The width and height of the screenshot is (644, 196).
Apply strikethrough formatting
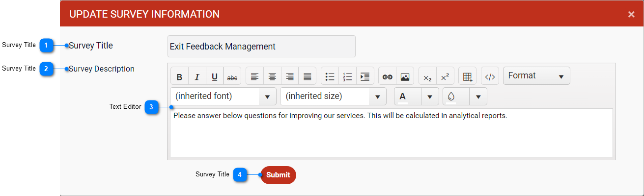[232, 76]
